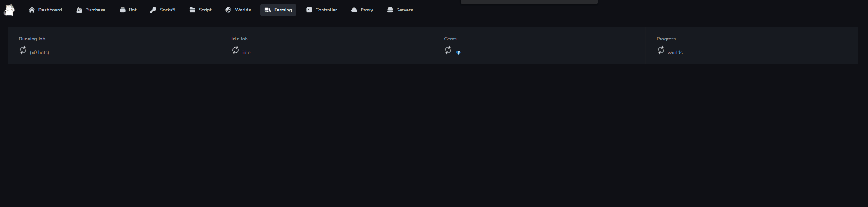Viewport: 868px width, 207px height.
Task: Click the "worlds" progress text
Action: 675,53
